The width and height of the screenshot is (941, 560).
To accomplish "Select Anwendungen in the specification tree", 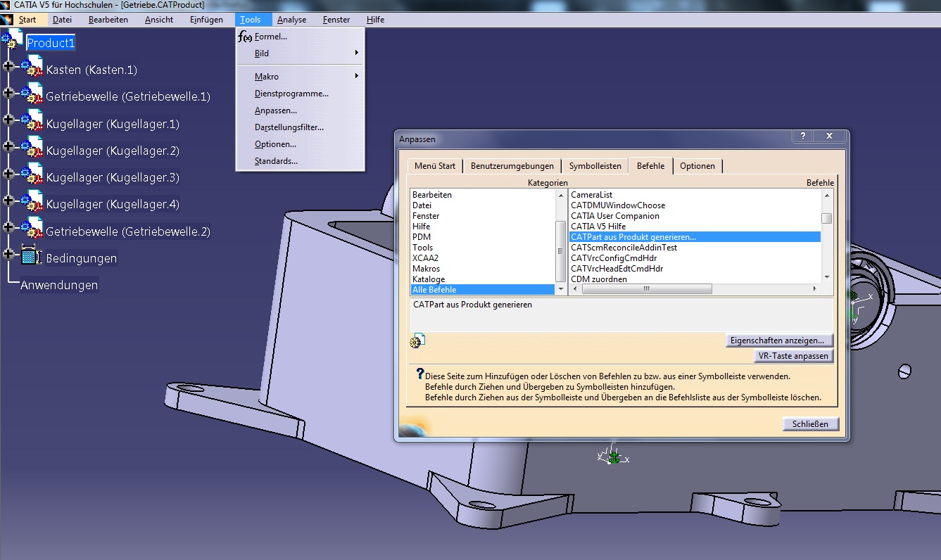I will (x=59, y=285).
